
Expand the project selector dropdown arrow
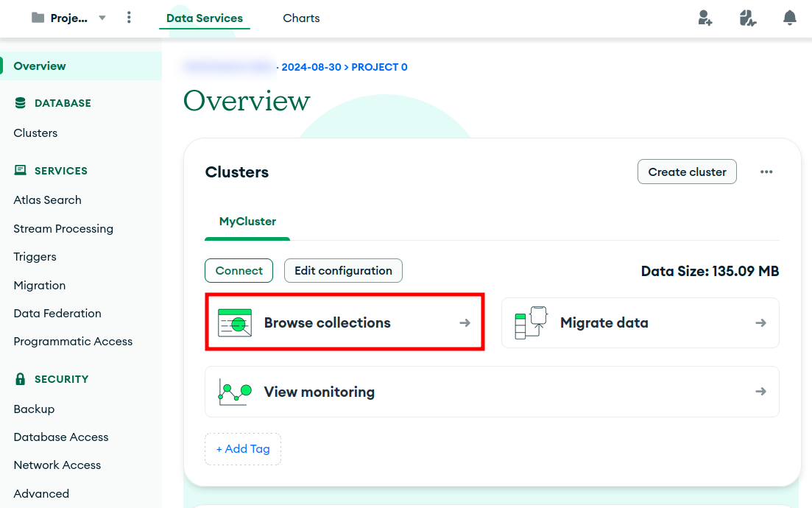coord(102,18)
